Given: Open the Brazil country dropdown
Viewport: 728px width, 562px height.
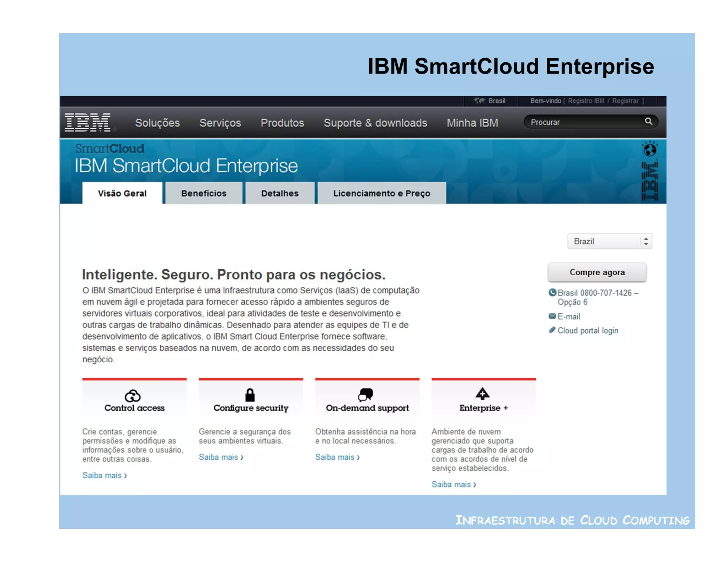Looking at the screenshot, I should point(609,241).
